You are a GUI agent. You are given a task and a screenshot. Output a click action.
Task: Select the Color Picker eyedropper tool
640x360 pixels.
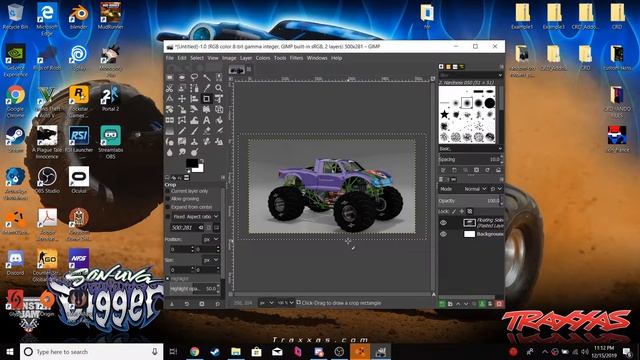tap(207, 88)
